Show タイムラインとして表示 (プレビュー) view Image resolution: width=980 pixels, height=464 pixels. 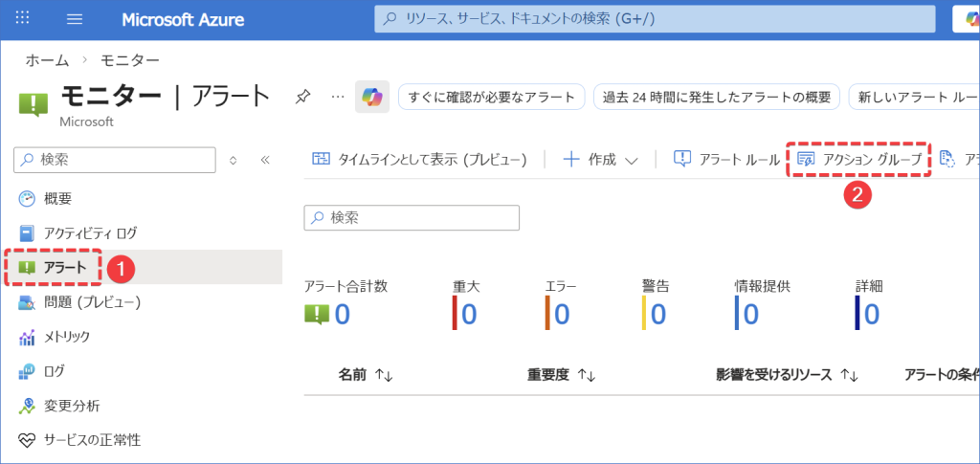click(420, 160)
